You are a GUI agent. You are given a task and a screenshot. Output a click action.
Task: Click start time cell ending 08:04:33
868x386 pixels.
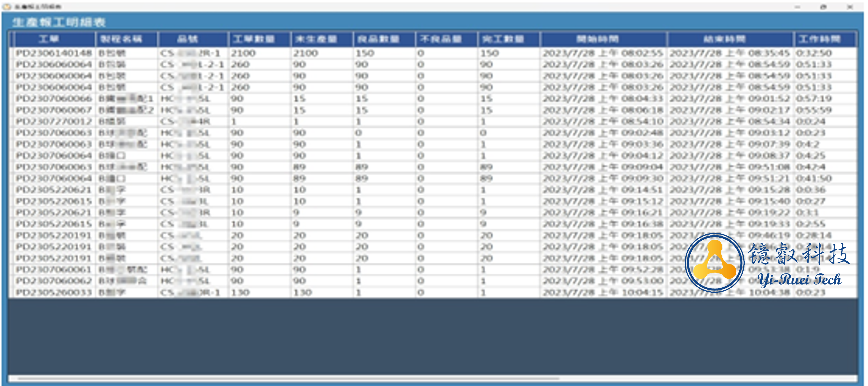tap(603, 99)
